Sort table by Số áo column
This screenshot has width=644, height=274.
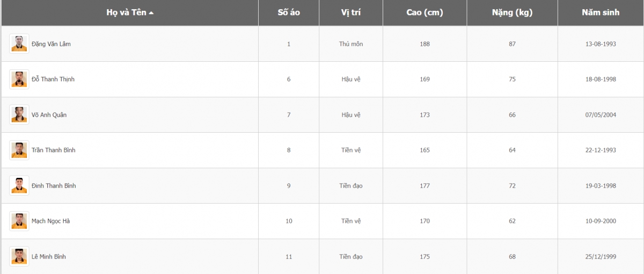pyautogui.click(x=289, y=12)
